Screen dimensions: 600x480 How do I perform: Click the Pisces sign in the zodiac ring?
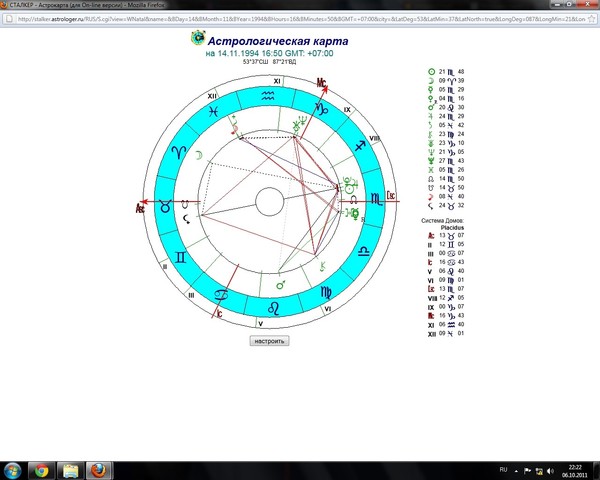[x=214, y=111]
